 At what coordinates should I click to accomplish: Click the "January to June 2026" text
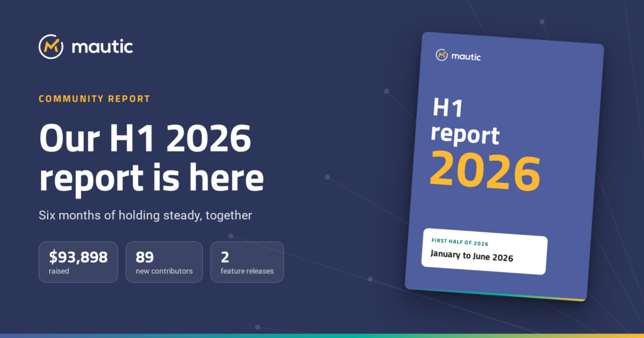tap(472, 256)
